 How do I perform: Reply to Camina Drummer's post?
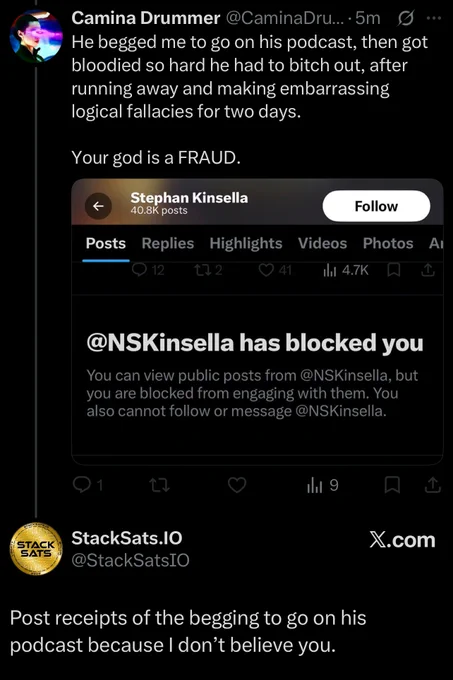pos(88,485)
